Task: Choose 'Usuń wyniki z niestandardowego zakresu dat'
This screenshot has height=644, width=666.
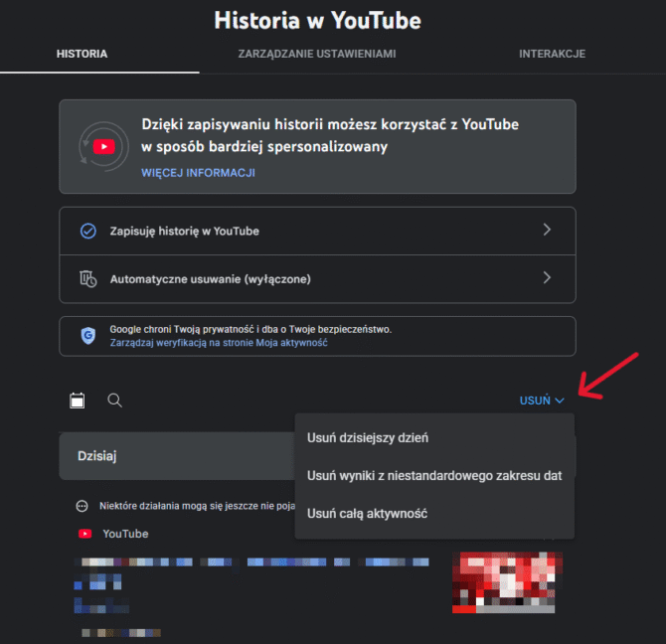Action: click(434, 476)
